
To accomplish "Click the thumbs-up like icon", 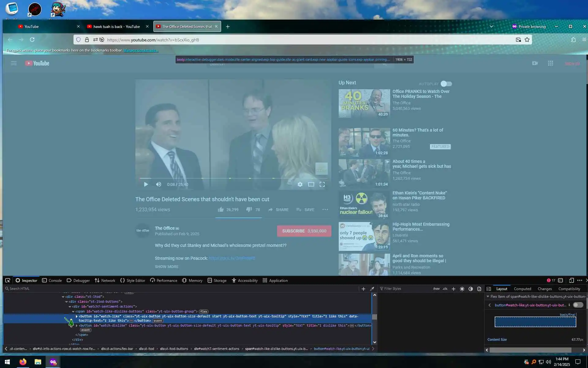I will 221,209.
